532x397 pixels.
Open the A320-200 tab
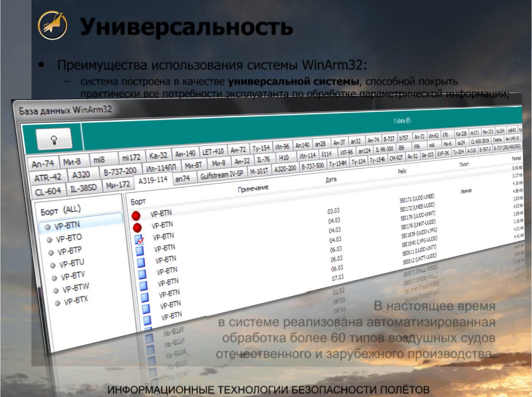pyautogui.click(x=285, y=169)
